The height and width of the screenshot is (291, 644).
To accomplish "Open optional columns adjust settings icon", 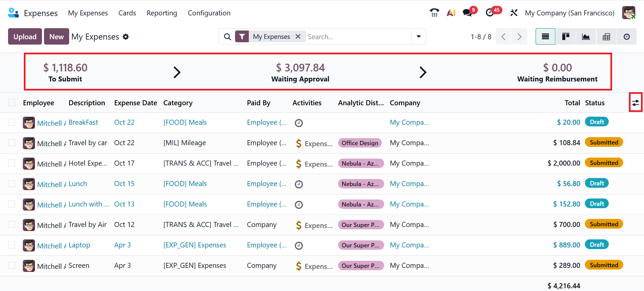I will click(636, 103).
